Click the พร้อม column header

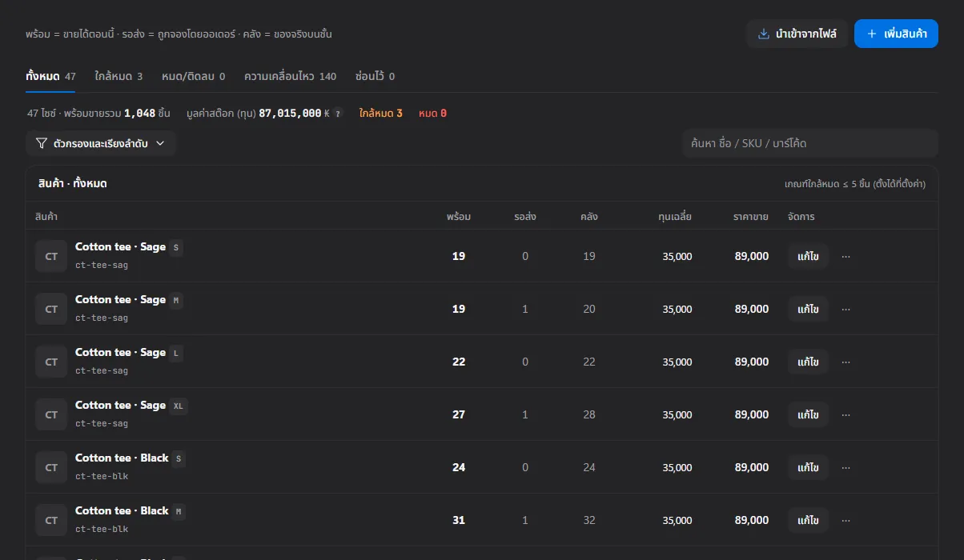pyautogui.click(x=459, y=217)
